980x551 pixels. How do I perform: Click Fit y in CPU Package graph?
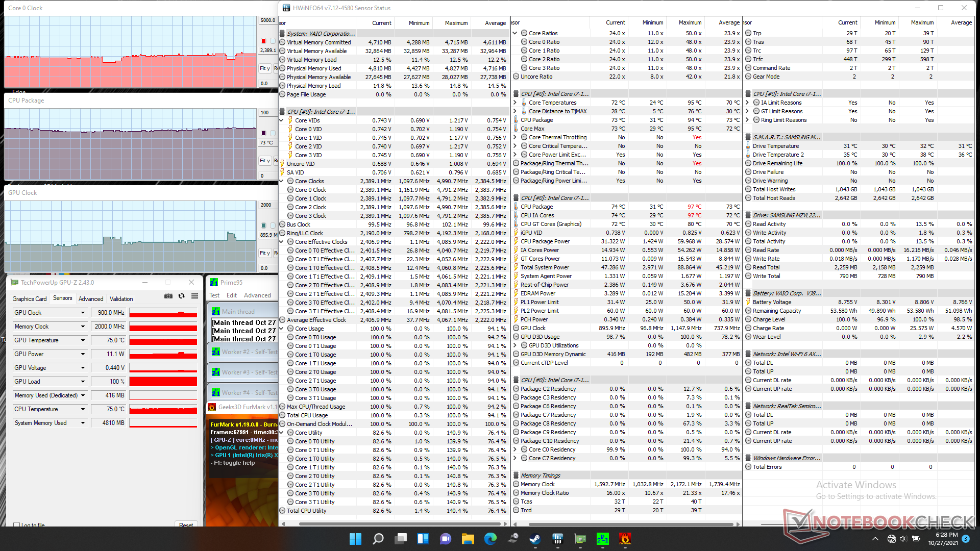point(264,161)
